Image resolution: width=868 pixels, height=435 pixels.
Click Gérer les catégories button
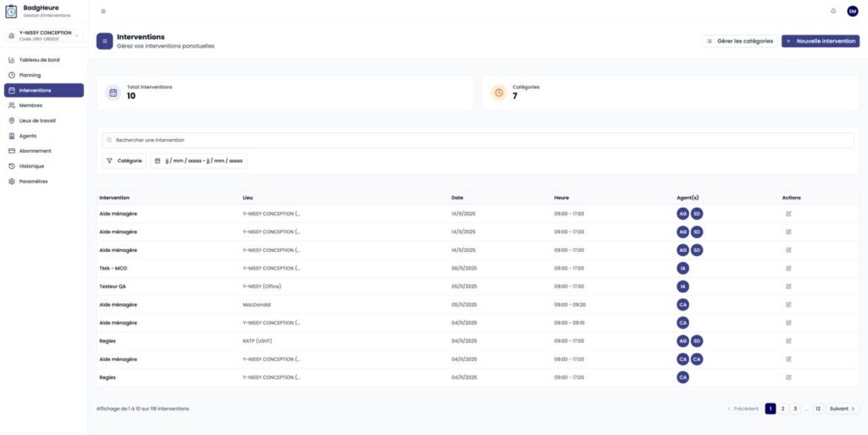(x=739, y=41)
